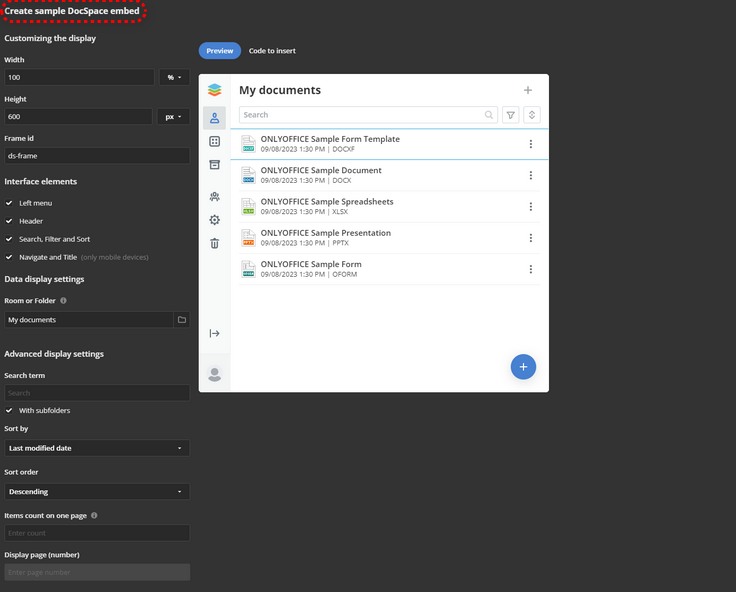
Task: Expand the left menu arrow icon
Action: [214, 333]
